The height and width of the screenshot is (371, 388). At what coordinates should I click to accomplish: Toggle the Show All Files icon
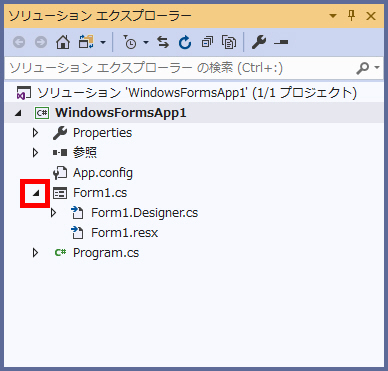(x=229, y=42)
